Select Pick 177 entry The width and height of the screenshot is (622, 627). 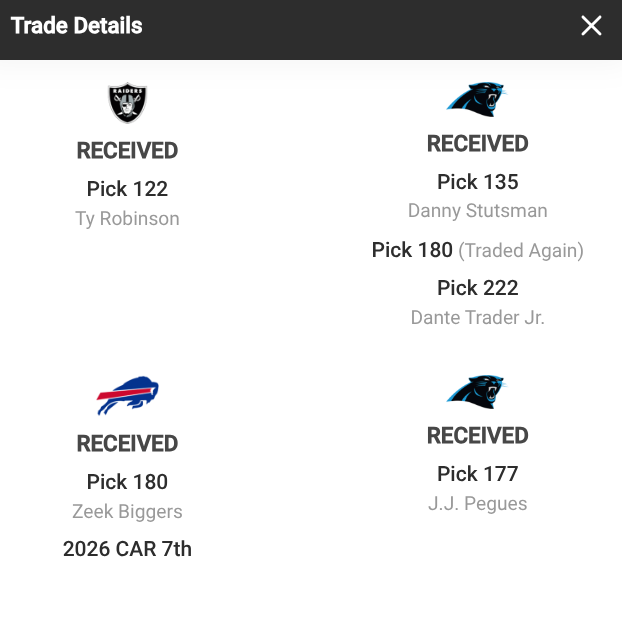478,474
